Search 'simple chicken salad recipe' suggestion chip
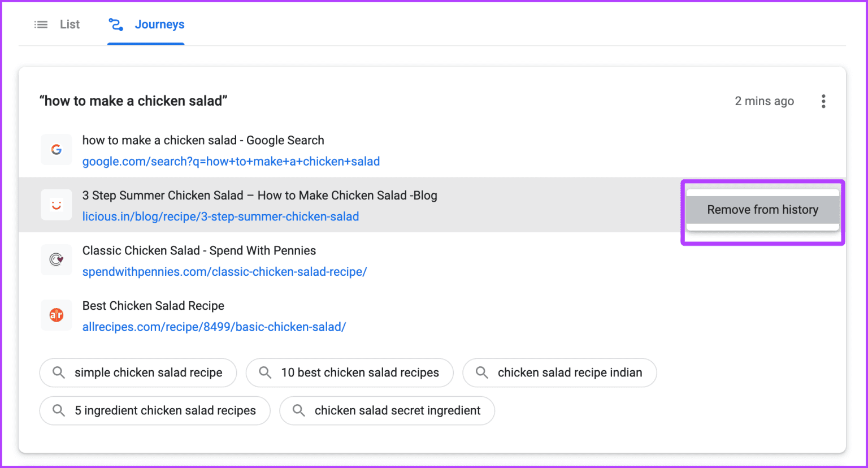This screenshot has height=468, width=868. [138, 372]
